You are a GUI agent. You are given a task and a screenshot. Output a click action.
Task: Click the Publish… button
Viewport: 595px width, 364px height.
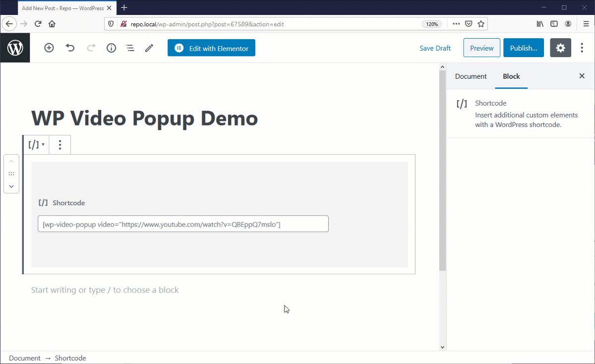pyautogui.click(x=524, y=48)
